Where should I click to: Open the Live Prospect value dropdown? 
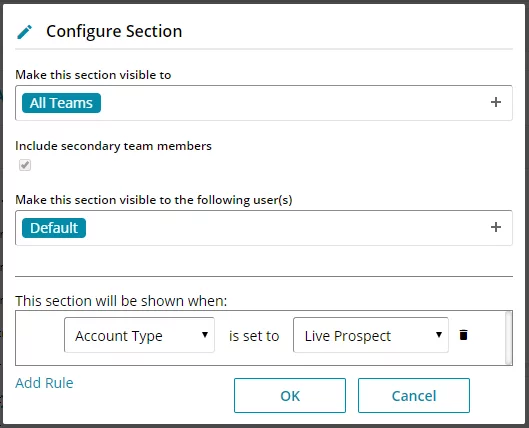point(371,335)
